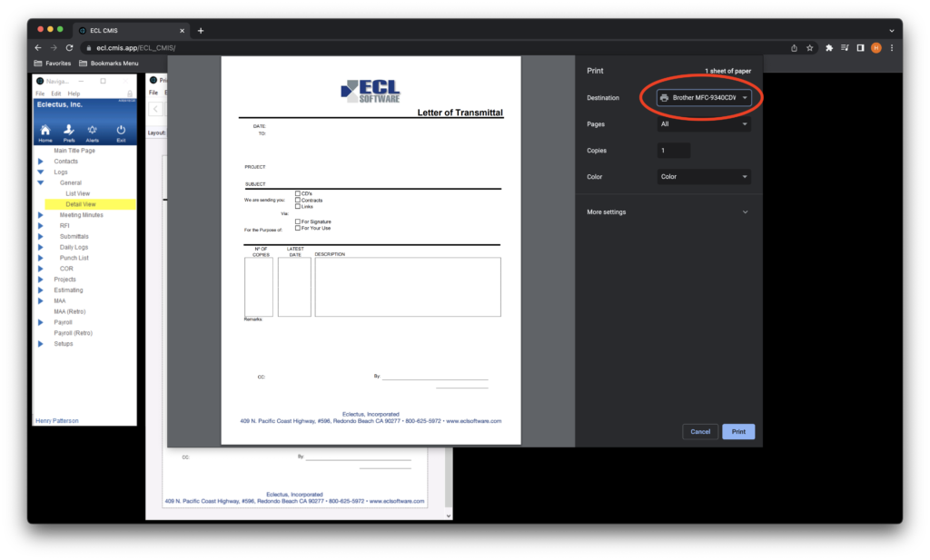Open the share page icon in toolbar
This screenshot has height=560, width=930.
click(794, 48)
